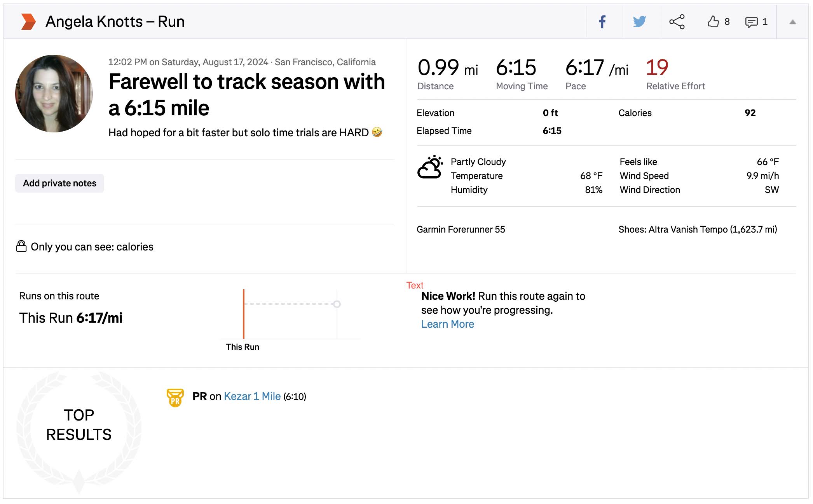This screenshot has width=813, height=504.
Task: Open comments via speech bubble icon
Action: coord(751,22)
